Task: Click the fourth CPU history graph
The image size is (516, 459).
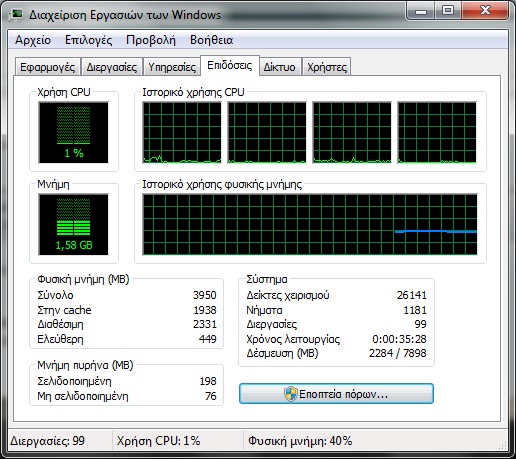Action: (437, 133)
